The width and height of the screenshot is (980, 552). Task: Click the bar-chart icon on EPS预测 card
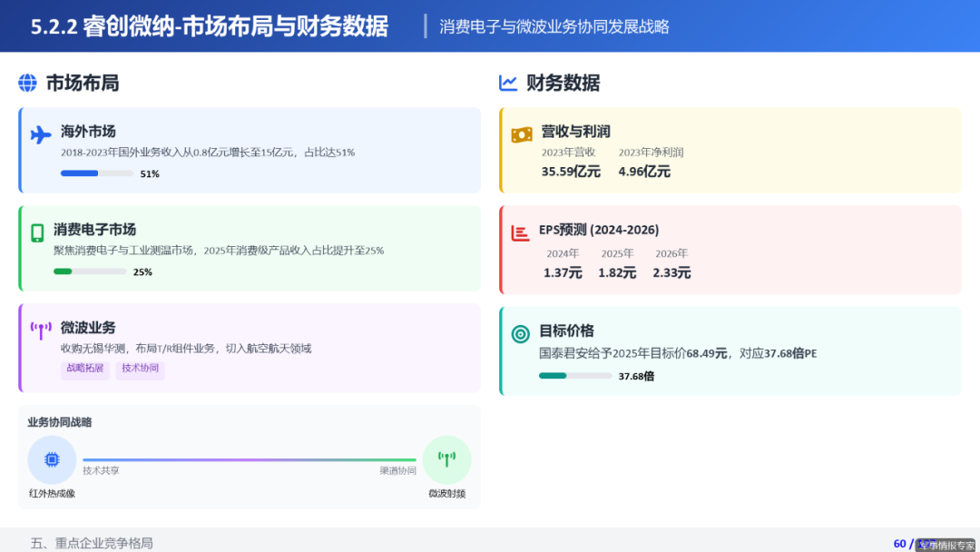(x=521, y=232)
